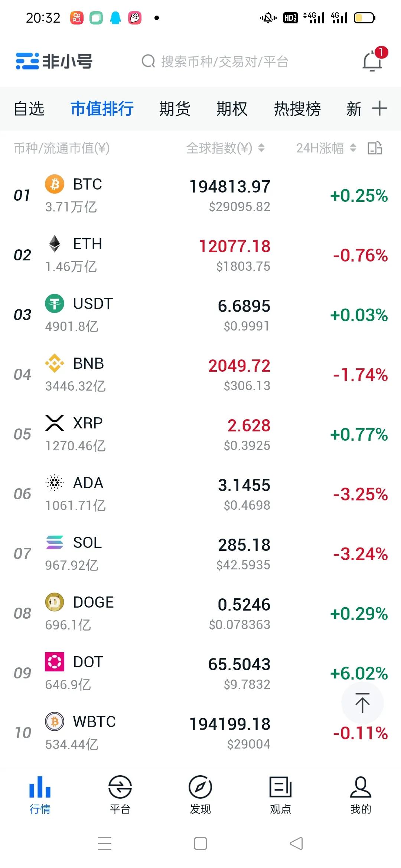The image size is (401, 868).
Task: Tap the Android back navigation button
Action: point(296,843)
